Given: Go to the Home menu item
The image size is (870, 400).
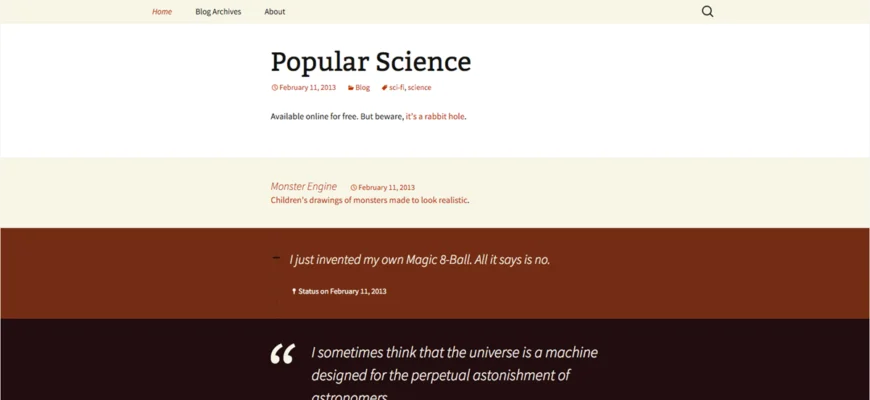Looking at the screenshot, I should pyautogui.click(x=162, y=12).
